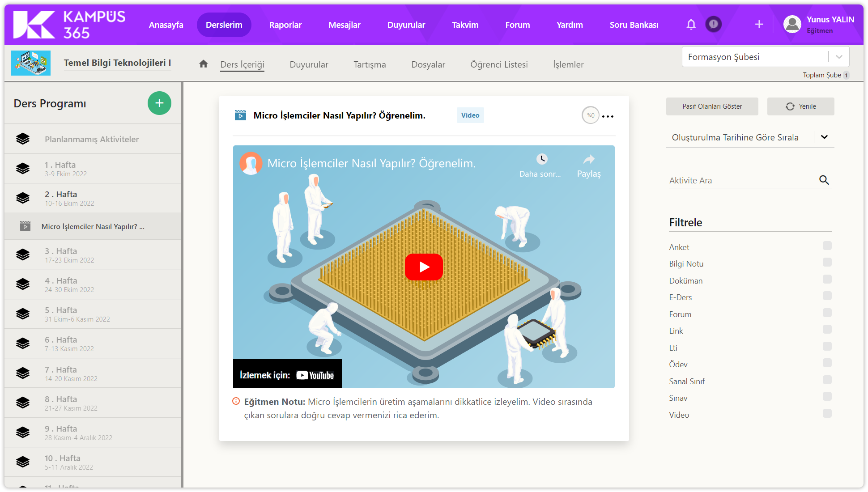
Task: Enable the Video filter checkbox
Action: pos(827,413)
